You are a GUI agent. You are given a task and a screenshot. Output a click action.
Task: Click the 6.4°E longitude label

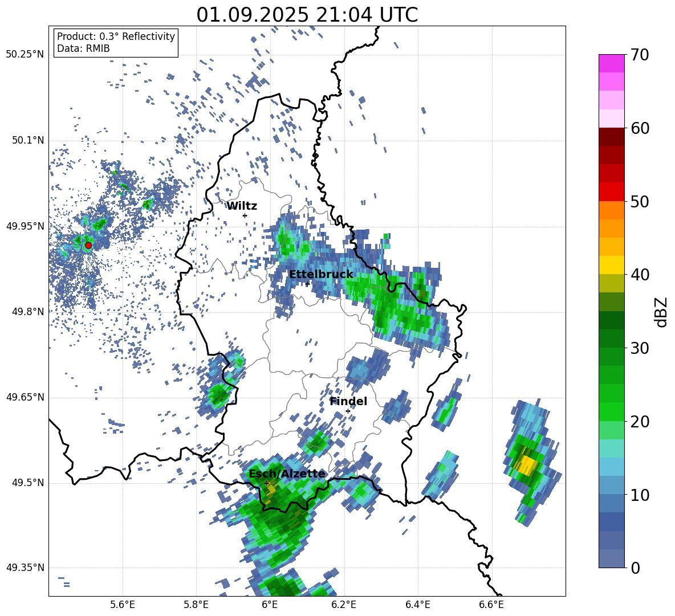pyautogui.click(x=417, y=605)
